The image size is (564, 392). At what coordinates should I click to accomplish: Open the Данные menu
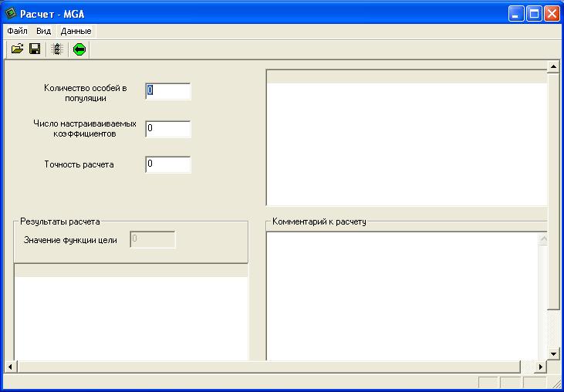(x=76, y=31)
